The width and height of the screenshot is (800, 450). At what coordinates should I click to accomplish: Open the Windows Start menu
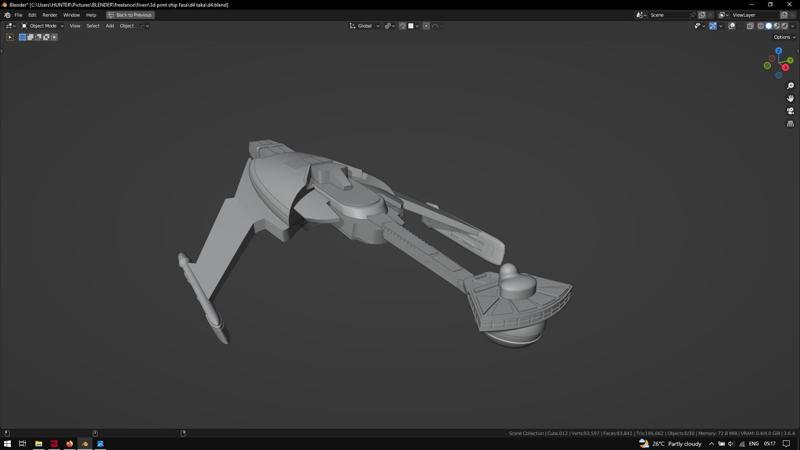[x=7, y=444]
